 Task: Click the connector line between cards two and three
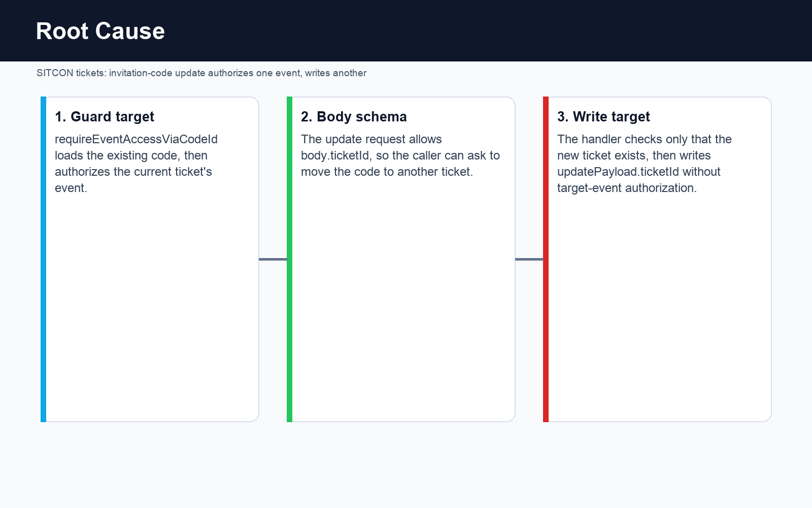tap(529, 259)
